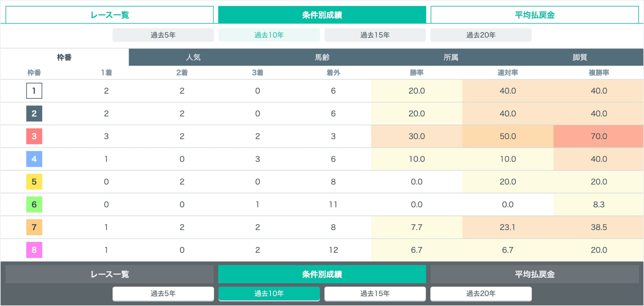Screen dimensions: 644x306
Task: Pick the top 過去20年 period filter
Action: (481, 35)
